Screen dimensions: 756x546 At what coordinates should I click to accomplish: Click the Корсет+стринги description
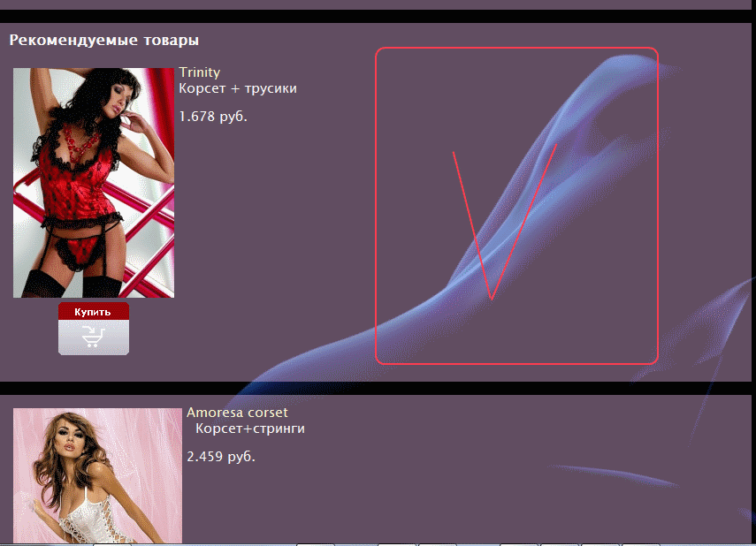click(250, 428)
